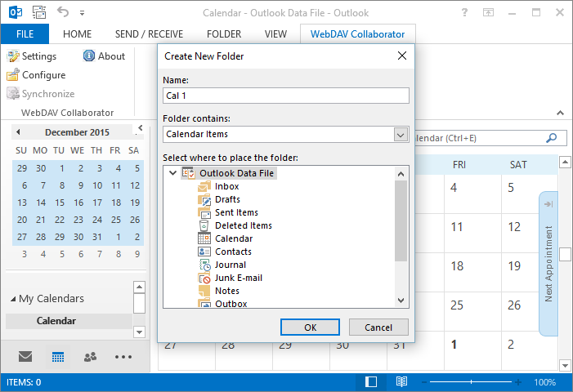Collapse the ribbon with caret
573x392 pixels.
560,113
